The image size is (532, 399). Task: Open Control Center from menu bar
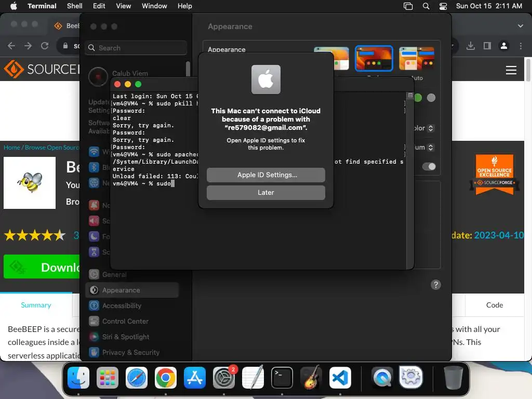[x=443, y=6]
